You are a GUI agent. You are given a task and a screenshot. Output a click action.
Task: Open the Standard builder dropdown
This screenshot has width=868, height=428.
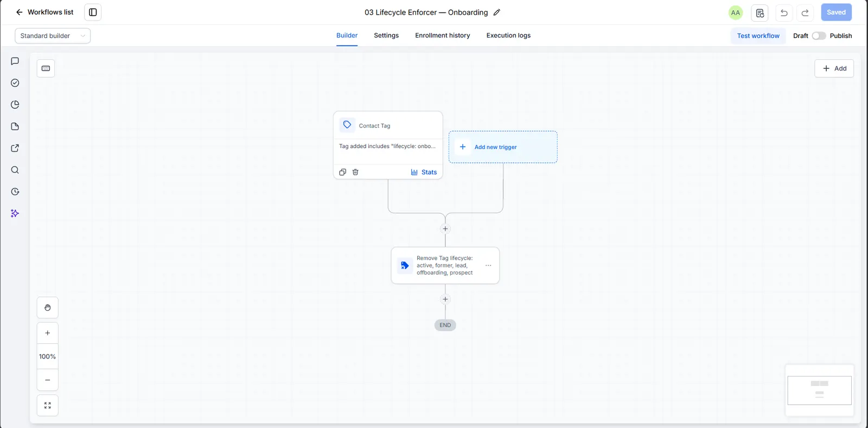pyautogui.click(x=53, y=36)
